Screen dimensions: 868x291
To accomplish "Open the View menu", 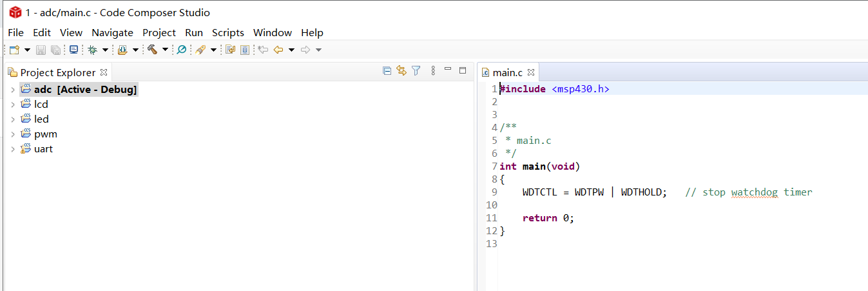I will point(71,32).
